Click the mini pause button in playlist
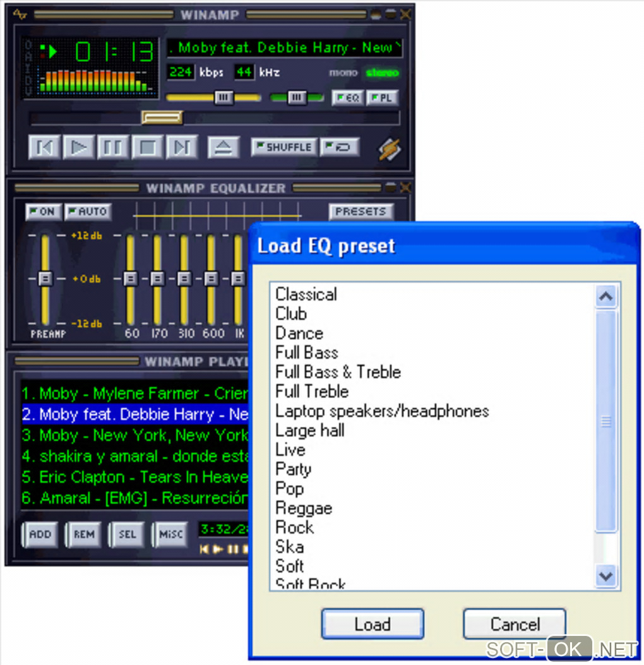 pos(233,549)
